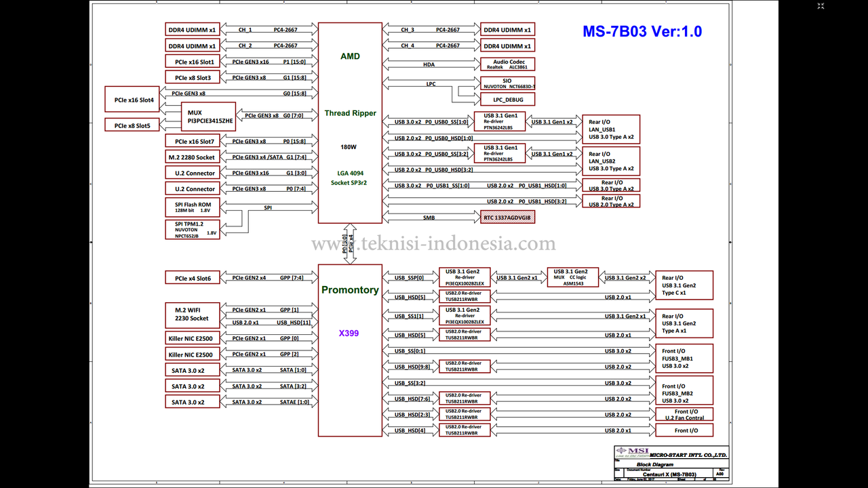Click the SATA 3.0 x2 block for SATA [3:2]
This screenshot has width=868, height=488.
click(193, 386)
